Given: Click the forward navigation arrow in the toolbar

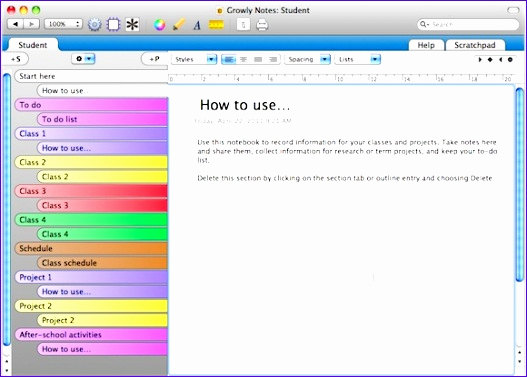Looking at the screenshot, I should (32, 24).
